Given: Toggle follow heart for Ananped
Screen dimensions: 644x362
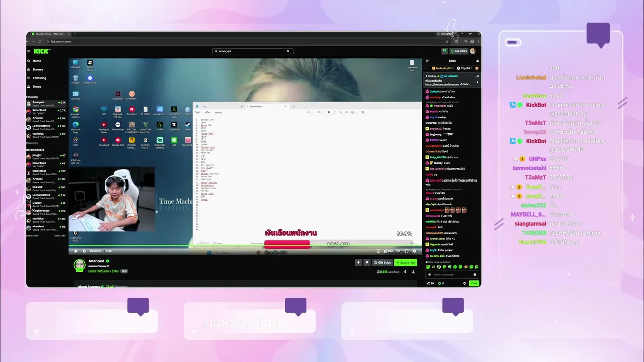Looking at the screenshot, I should (367, 262).
